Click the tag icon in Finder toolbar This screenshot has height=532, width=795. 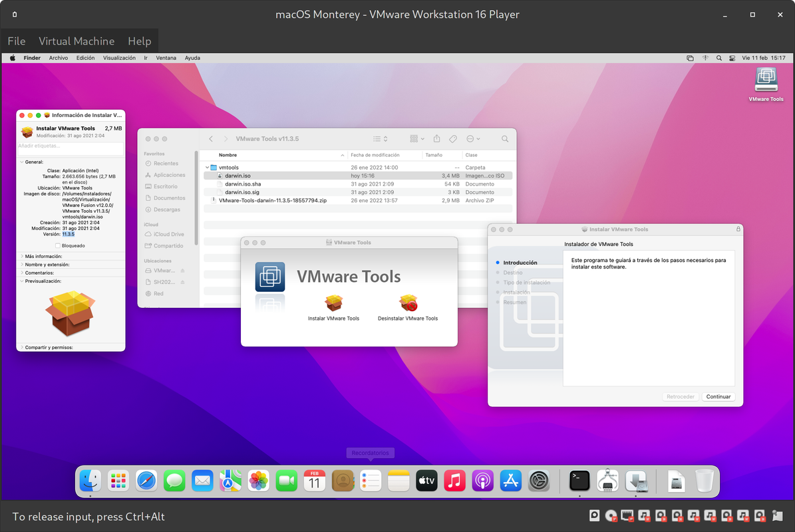click(453, 139)
